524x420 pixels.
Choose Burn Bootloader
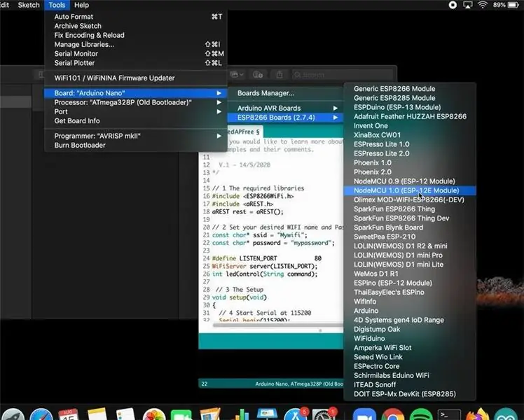pos(136,145)
